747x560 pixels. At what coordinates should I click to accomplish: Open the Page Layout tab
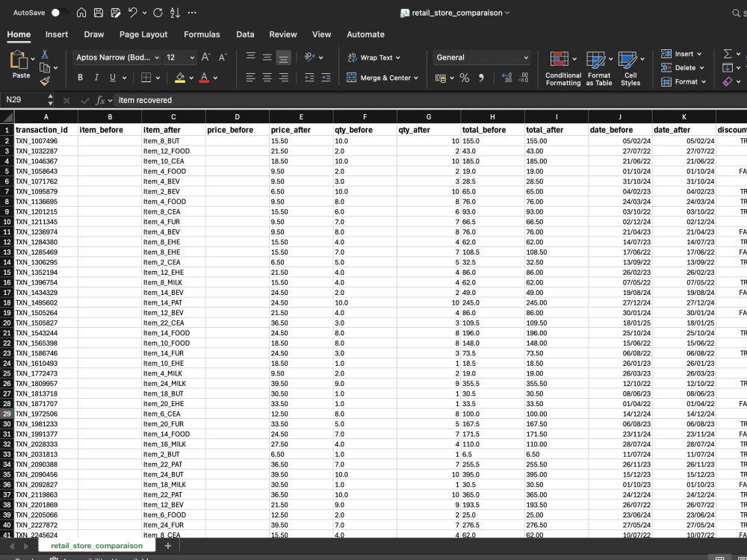click(143, 34)
